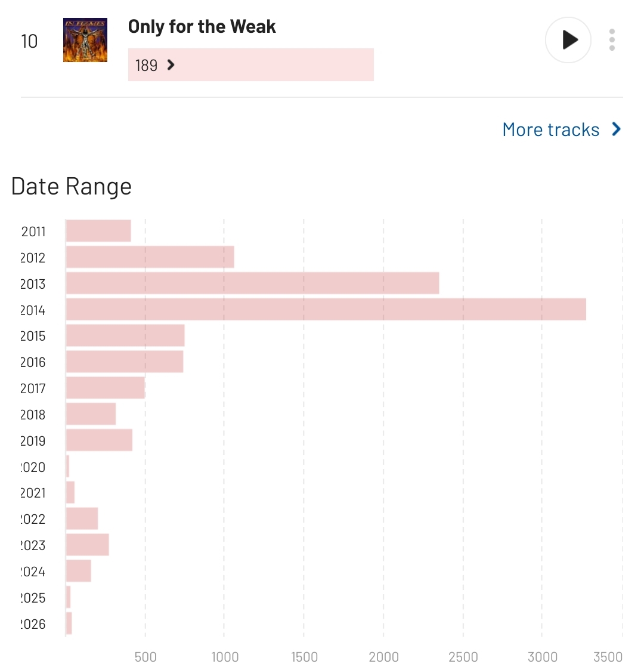The width and height of the screenshot is (644, 670).
Task: Open more options for Only for the Weak
Action: pyautogui.click(x=612, y=40)
